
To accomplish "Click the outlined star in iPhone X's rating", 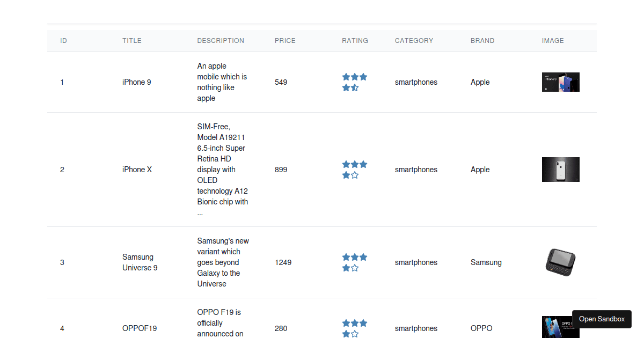I will coord(354,174).
